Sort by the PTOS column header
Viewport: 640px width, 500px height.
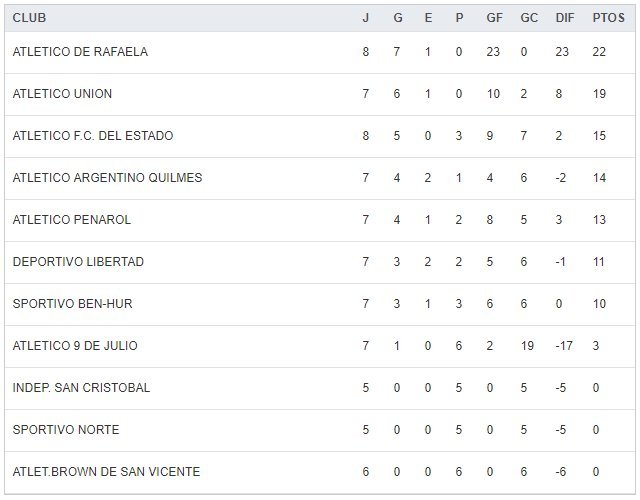(x=607, y=18)
